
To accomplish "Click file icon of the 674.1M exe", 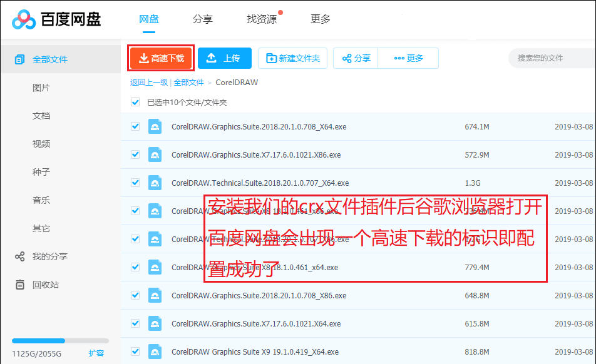I will pyautogui.click(x=155, y=126).
